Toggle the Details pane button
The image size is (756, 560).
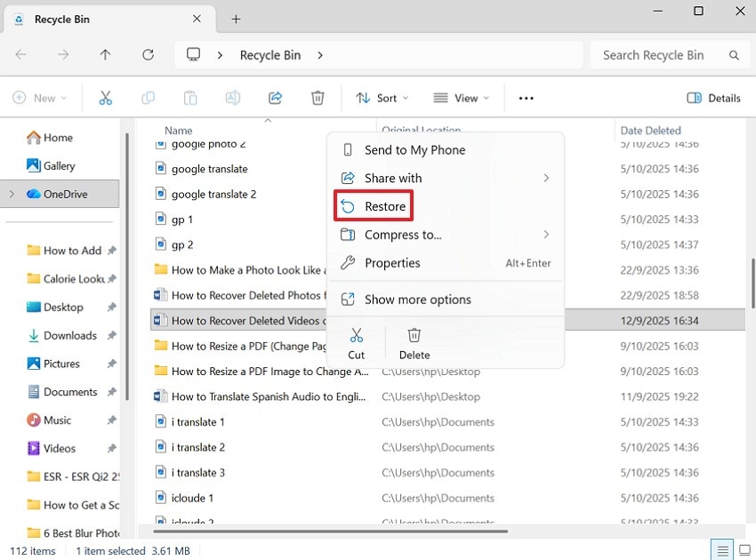[712, 98]
